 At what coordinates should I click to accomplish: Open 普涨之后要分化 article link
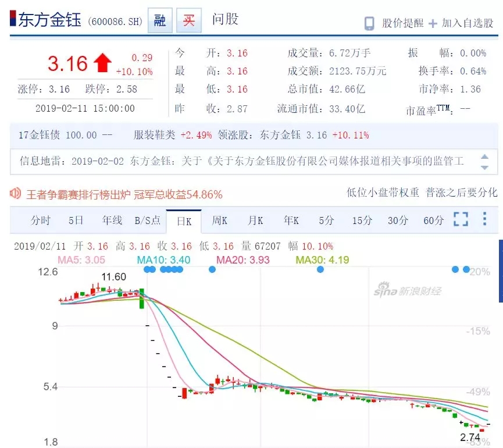(x=461, y=193)
